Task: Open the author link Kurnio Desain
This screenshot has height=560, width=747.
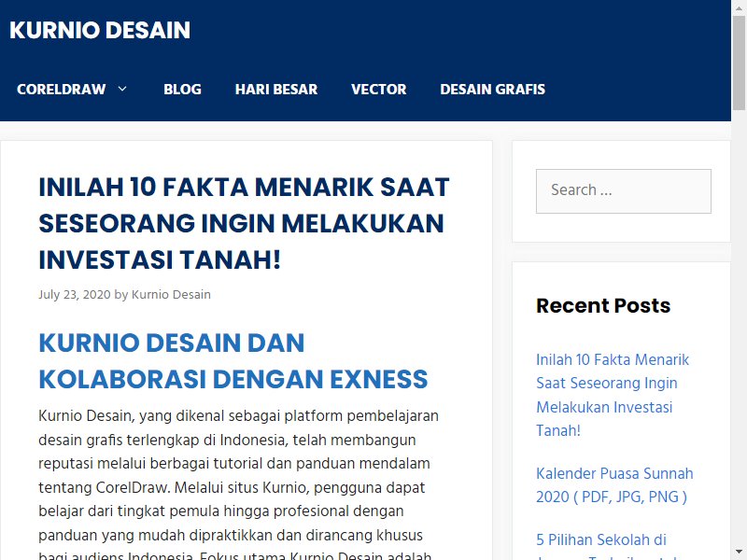Action: click(x=171, y=294)
